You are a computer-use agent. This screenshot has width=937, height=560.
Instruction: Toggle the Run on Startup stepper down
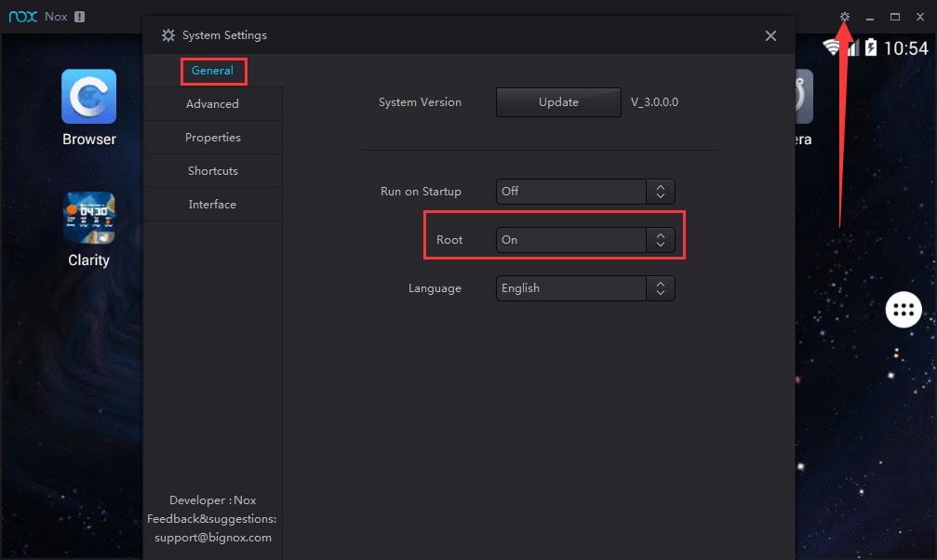661,195
